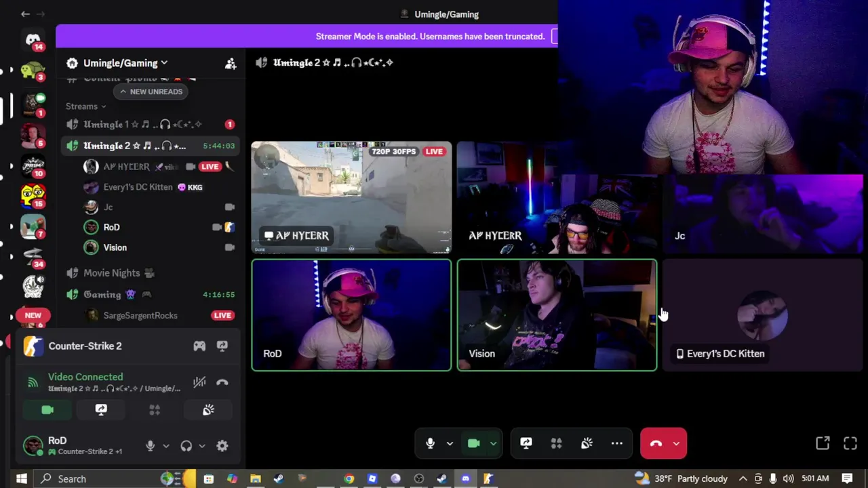
Task: Mute microphone in the call control bar
Action: pos(430,443)
